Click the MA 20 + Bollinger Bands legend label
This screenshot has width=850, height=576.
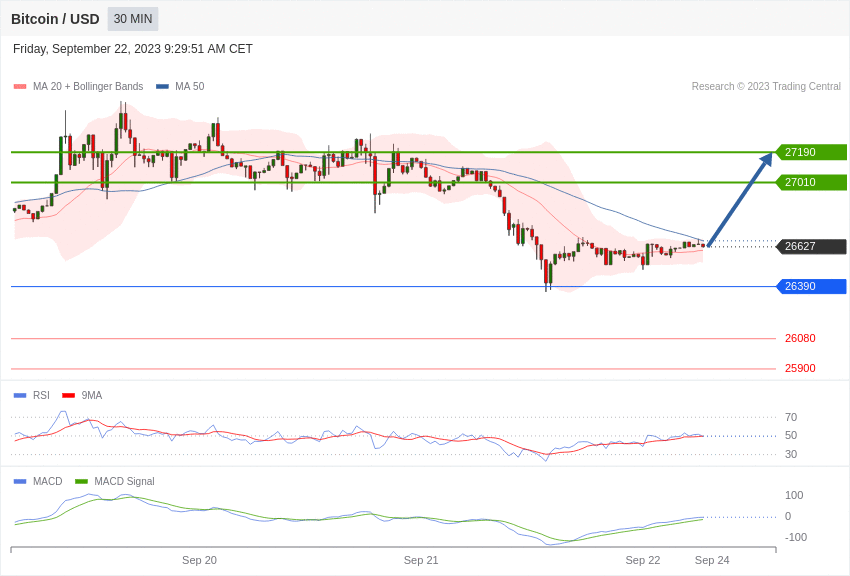point(88,86)
